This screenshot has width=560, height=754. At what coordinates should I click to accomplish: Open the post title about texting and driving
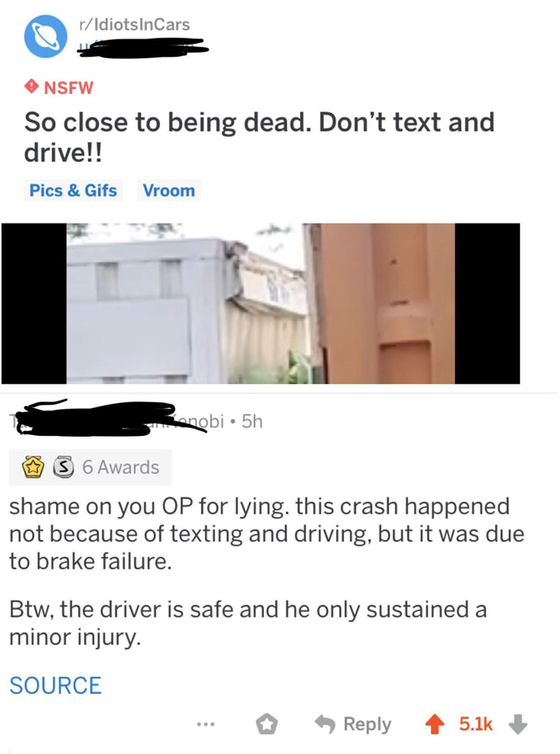[259, 137]
